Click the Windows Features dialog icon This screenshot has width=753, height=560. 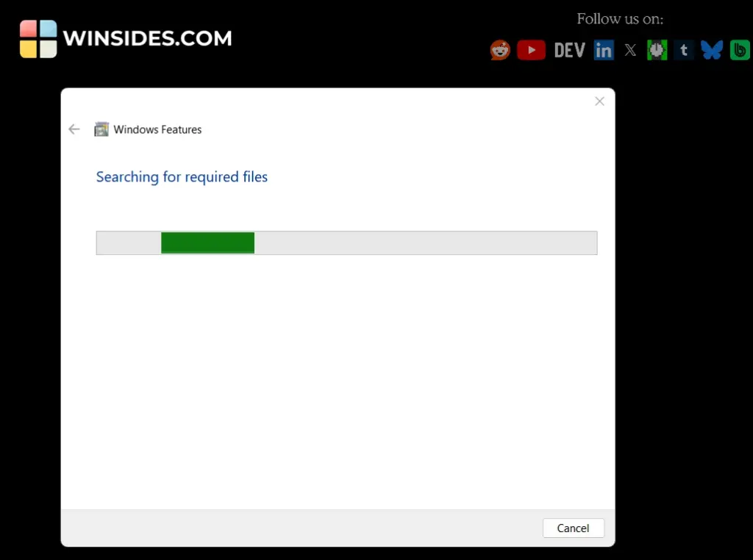pos(101,129)
